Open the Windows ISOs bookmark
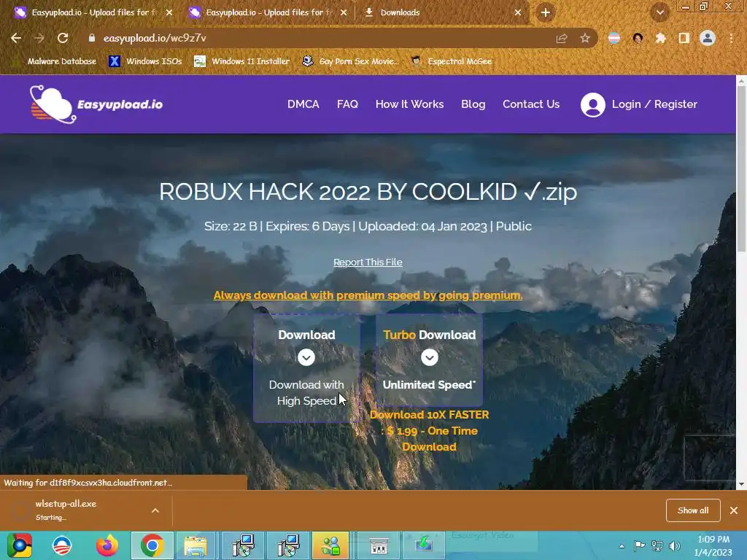This screenshot has height=560, width=747. [145, 61]
